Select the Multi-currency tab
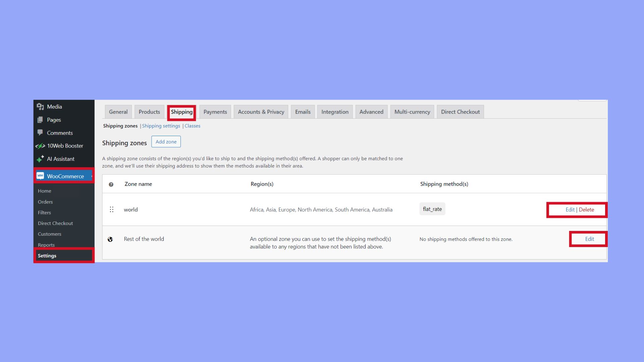This screenshot has width=644, height=362. click(412, 112)
